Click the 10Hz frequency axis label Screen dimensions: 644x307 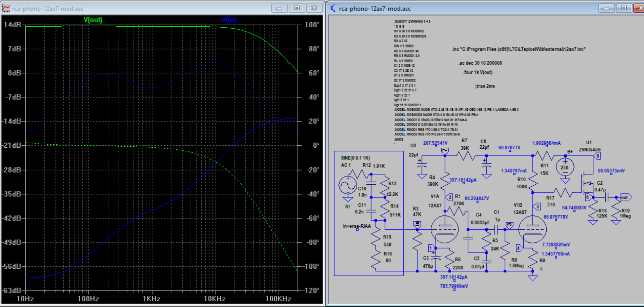click(x=25, y=299)
